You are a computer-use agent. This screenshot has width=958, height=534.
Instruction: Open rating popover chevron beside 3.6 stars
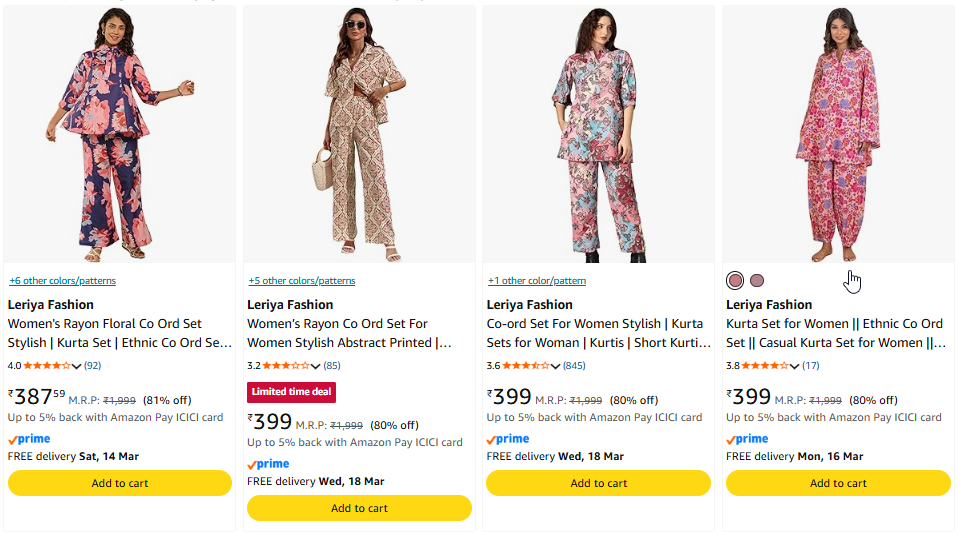point(555,367)
